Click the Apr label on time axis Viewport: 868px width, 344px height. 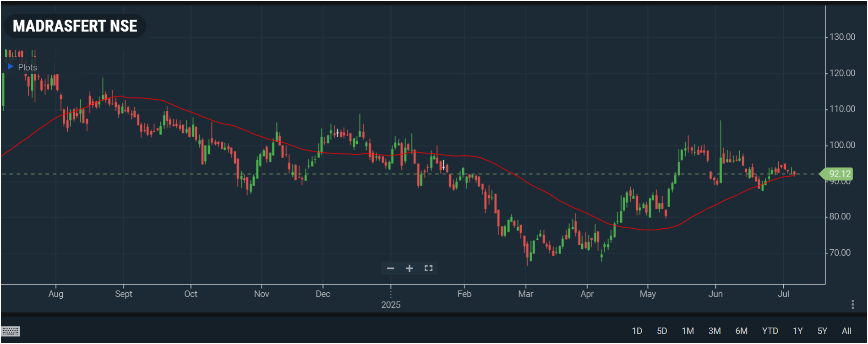coord(587,294)
